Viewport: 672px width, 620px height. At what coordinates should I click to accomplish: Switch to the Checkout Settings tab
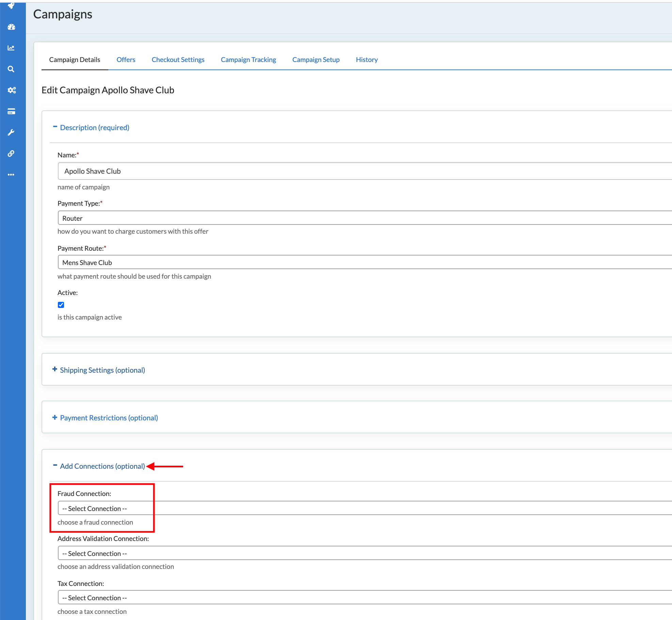(178, 60)
